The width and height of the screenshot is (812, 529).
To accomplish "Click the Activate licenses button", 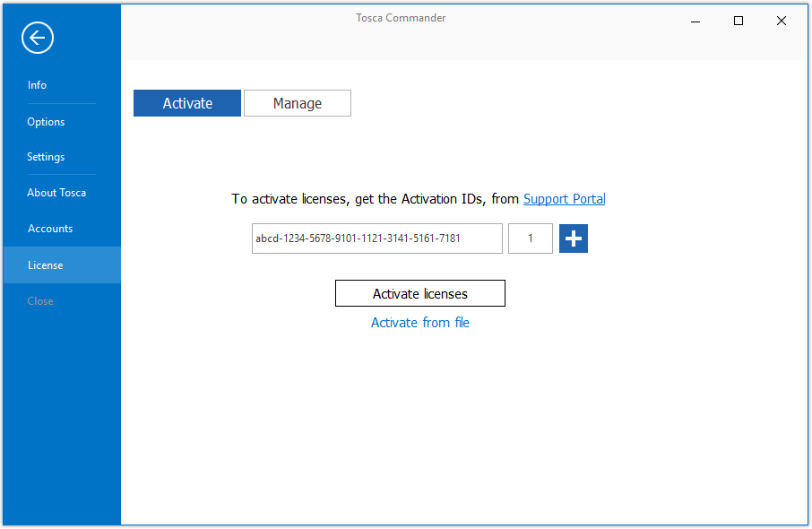I will [x=420, y=293].
